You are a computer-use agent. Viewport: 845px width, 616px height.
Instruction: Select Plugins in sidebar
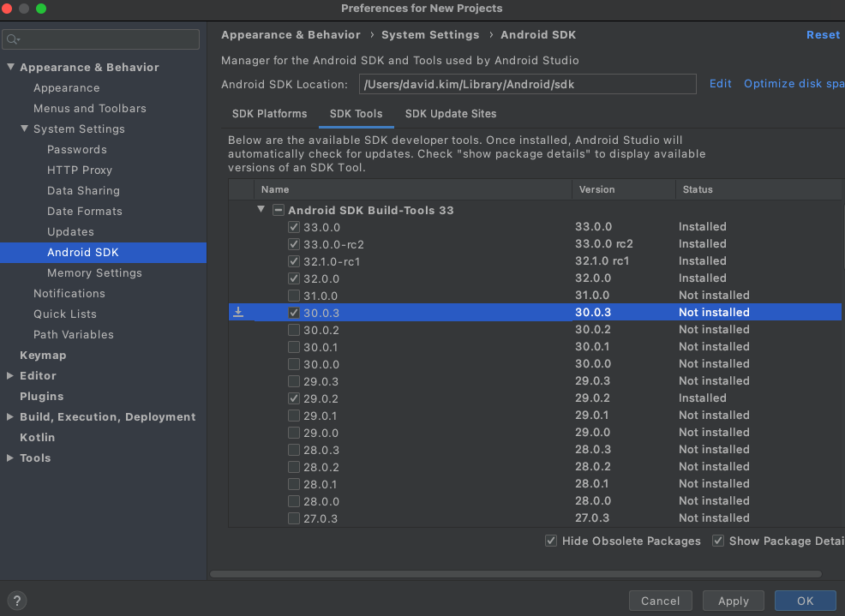[41, 396]
